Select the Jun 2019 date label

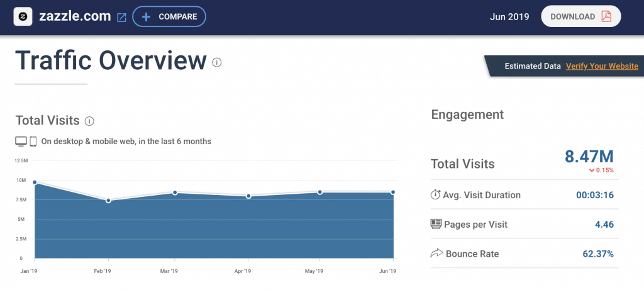coord(508,17)
